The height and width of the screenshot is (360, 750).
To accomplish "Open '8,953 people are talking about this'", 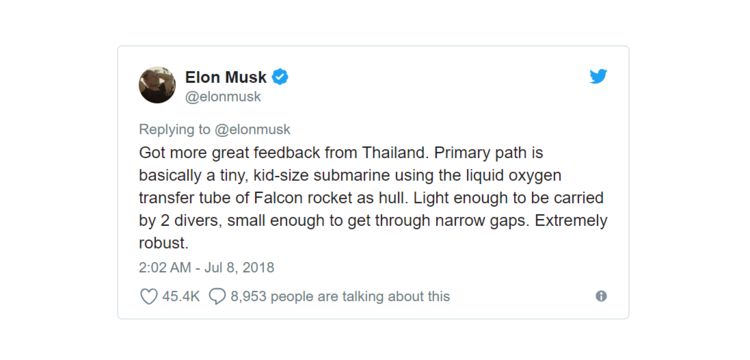I will tap(340, 296).
